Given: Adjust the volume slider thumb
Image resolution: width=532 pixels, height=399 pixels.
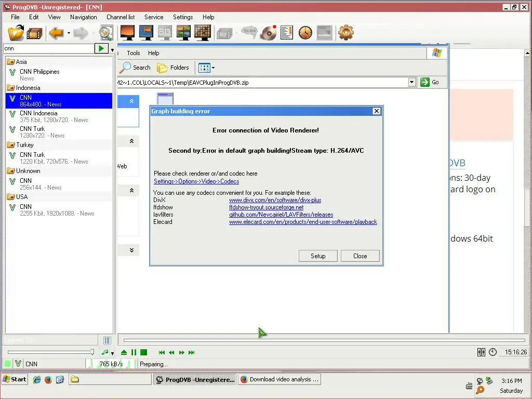Looking at the screenshot, I should [x=92, y=352].
